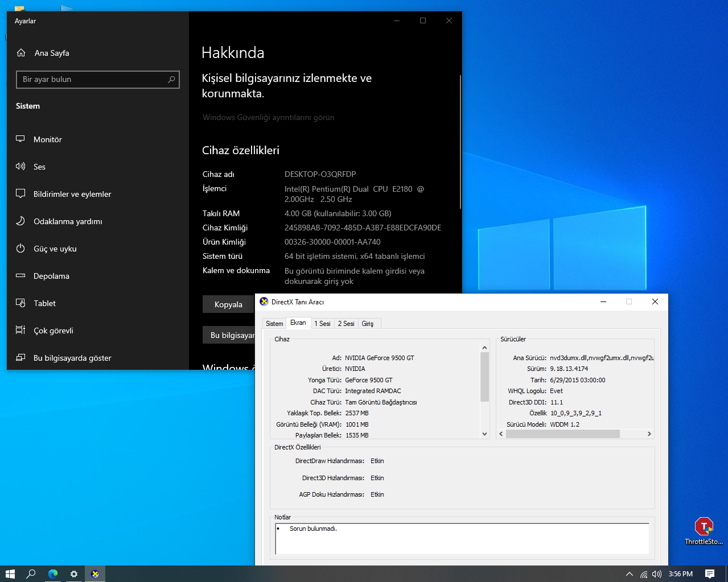This screenshot has width=728, height=582.
Task: Open the 1 Sesi tab
Action: (x=322, y=324)
